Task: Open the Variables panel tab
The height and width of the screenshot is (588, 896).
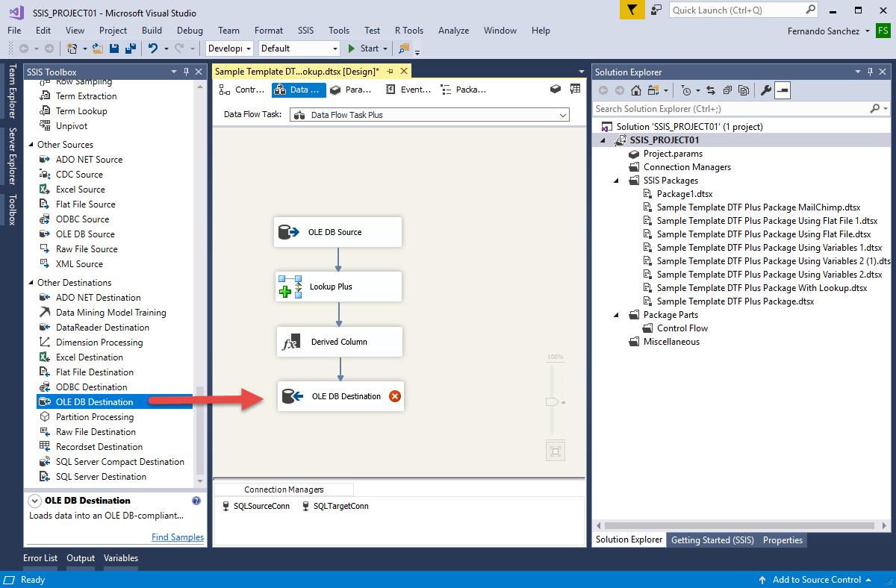Action: 121,558
